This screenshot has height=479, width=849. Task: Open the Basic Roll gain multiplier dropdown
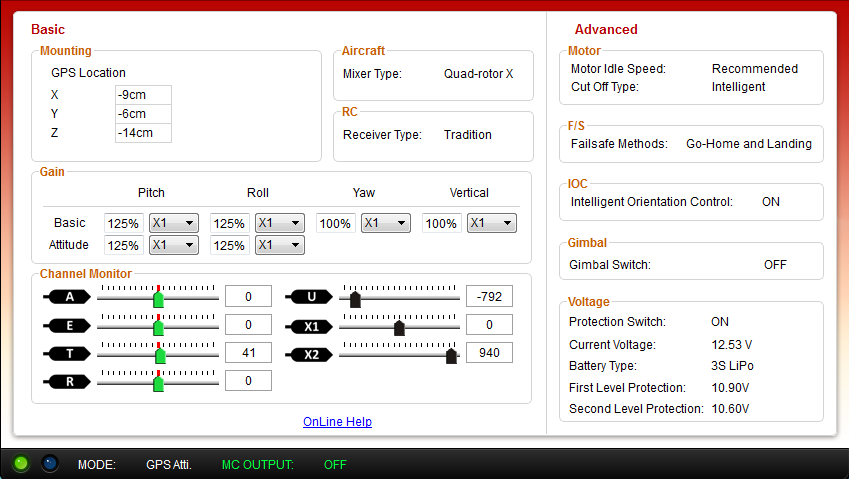point(279,224)
